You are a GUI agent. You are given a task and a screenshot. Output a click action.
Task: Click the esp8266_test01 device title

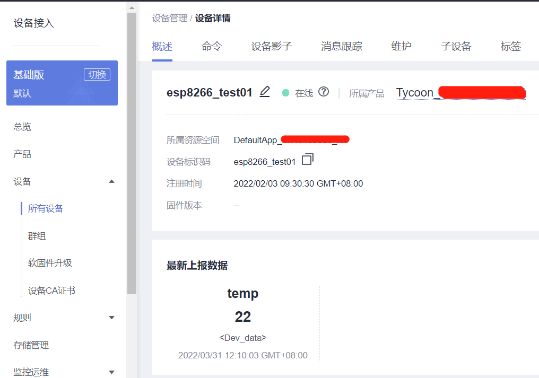point(209,92)
